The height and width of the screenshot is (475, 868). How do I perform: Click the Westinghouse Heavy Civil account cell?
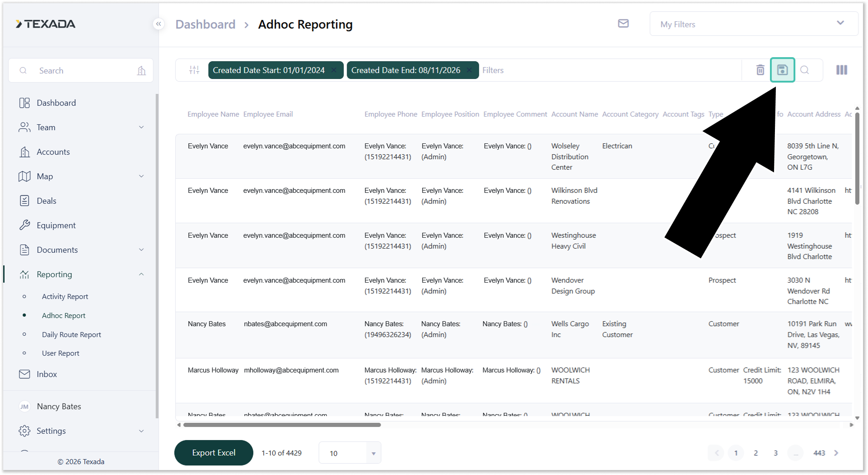(573, 241)
